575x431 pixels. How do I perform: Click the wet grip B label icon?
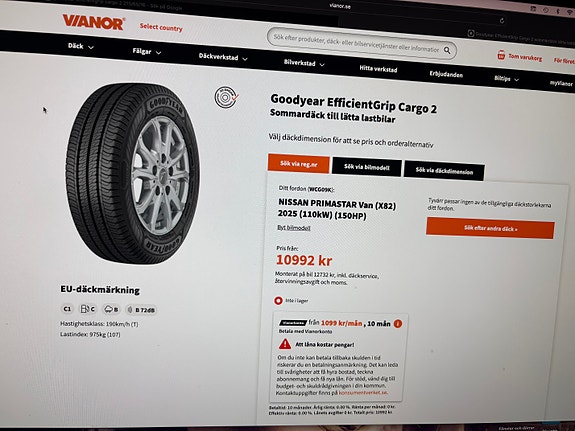(x=111, y=309)
